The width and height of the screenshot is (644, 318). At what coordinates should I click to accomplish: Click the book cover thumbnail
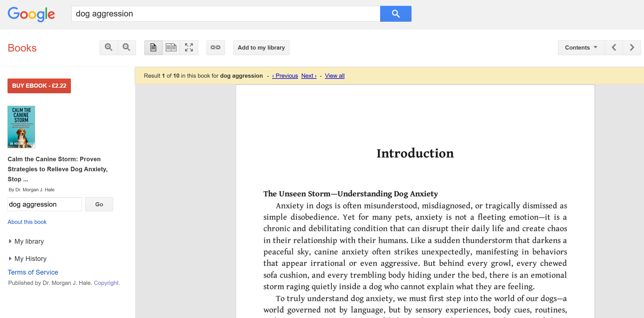[21, 127]
